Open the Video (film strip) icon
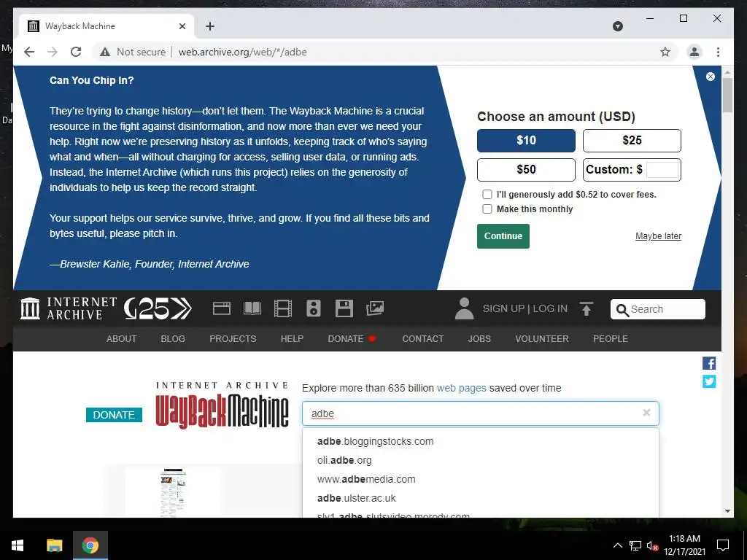747x560 pixels. (283, 308)
